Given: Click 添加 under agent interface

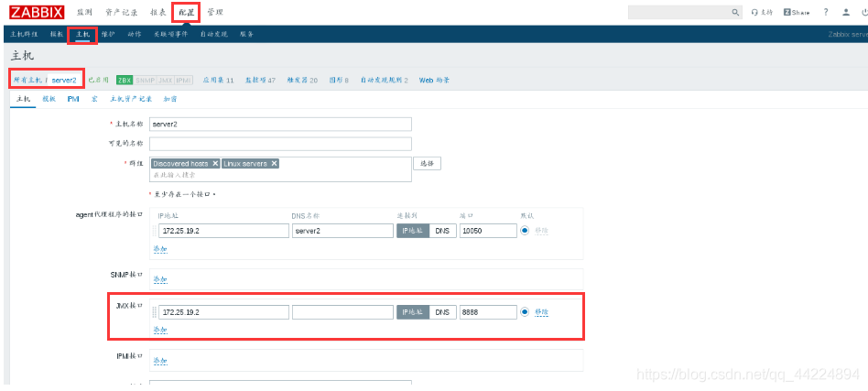Looking at the screenshot, I should click(x=160, y=249).
